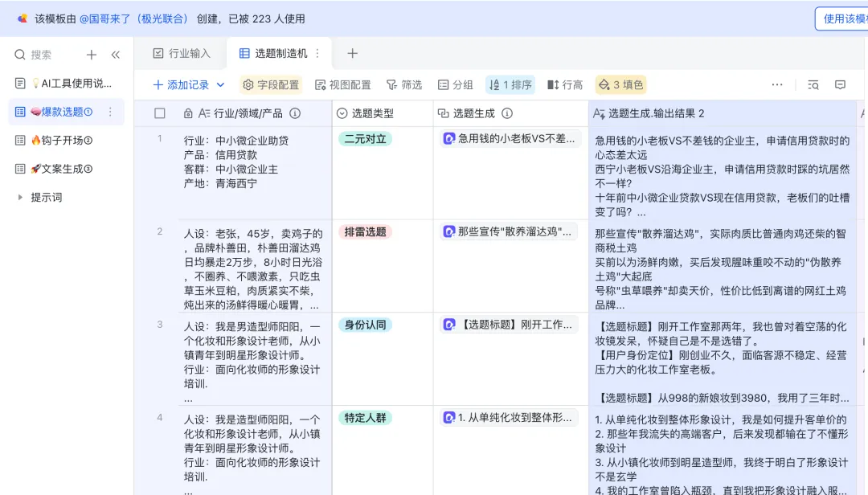Add a new view with plus tab icon
The height and width of the screenshot is (495, 868).
coord(352,53)
